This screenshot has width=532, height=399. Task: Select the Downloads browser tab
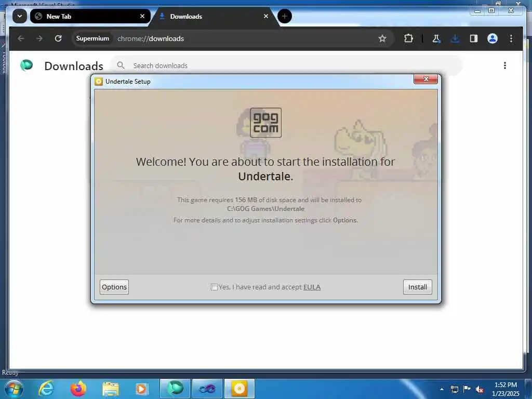(215, 16)
